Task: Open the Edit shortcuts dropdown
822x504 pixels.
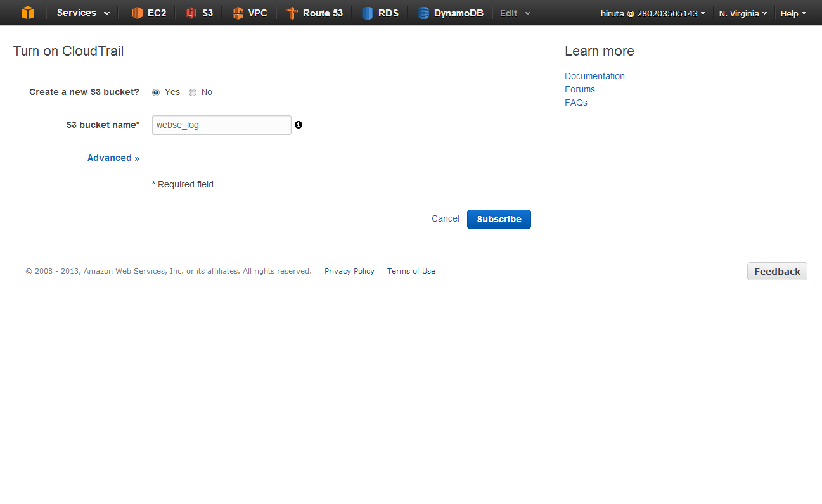Action: point(515,13)
